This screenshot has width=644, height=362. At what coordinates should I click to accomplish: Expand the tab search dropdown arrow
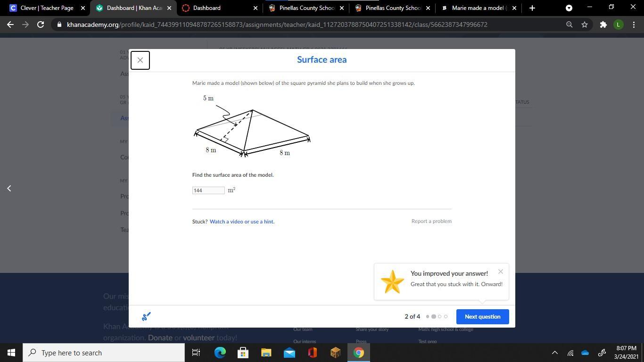click(569, 8)
